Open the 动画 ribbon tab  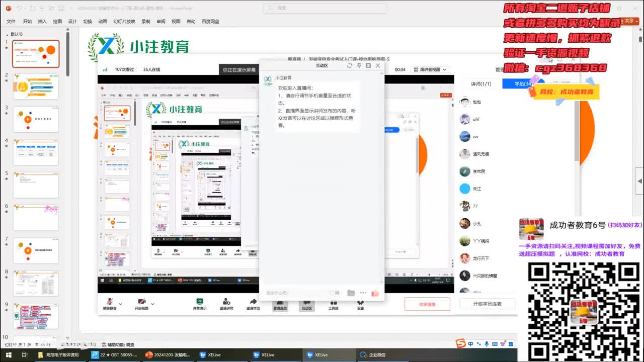(x=103, y=22)
